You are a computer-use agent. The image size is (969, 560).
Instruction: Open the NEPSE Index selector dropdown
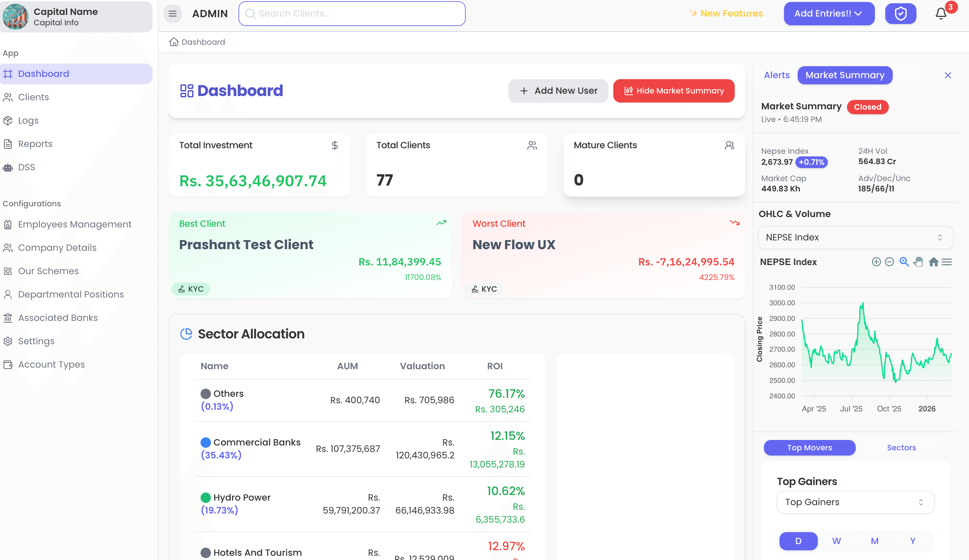[855, 237]
